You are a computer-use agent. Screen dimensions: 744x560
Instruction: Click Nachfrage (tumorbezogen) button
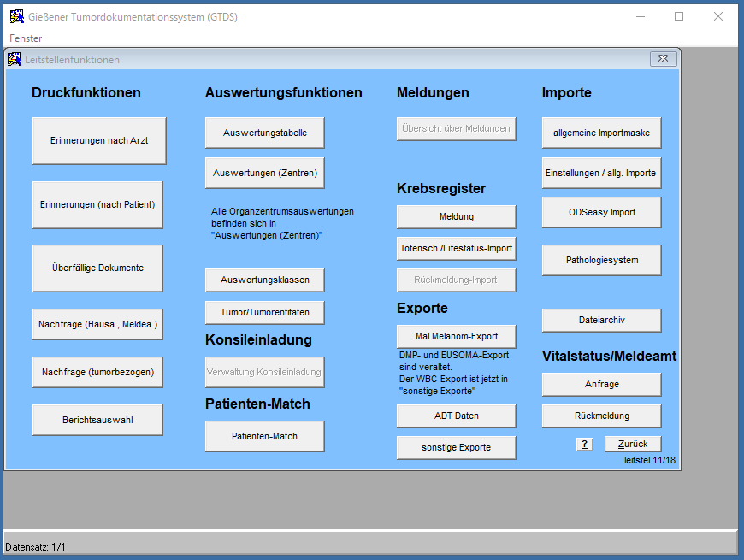pos(97,372)
